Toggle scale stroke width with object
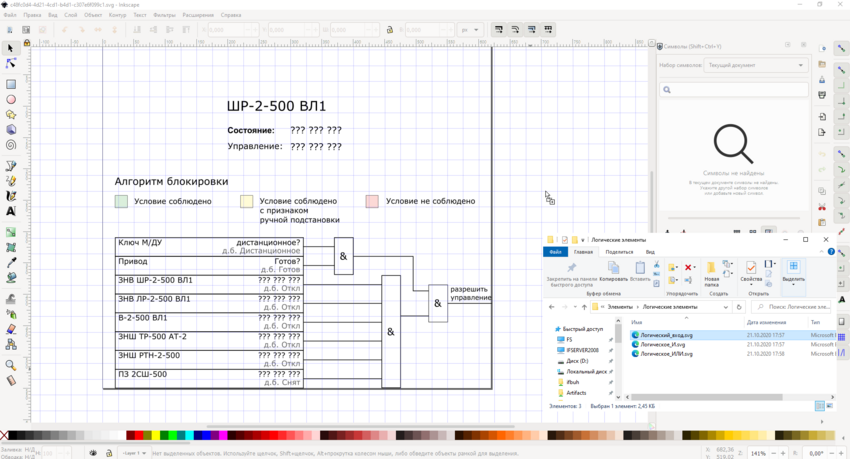This screenshot has height=459, width=850. click(x=499, y=30)
